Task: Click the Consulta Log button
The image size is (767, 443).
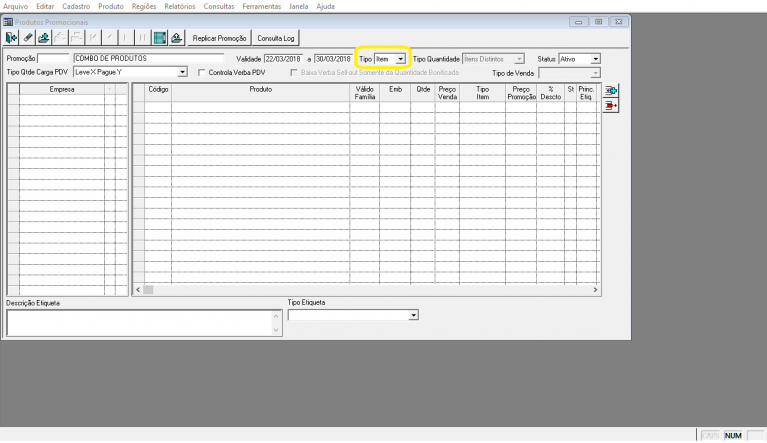Action: (x=276, y=38)
